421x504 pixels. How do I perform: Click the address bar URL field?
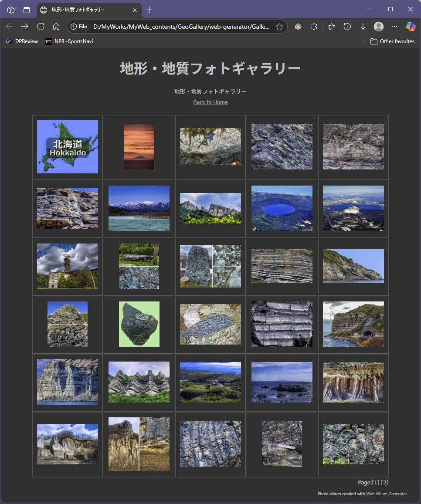[181, 27]
